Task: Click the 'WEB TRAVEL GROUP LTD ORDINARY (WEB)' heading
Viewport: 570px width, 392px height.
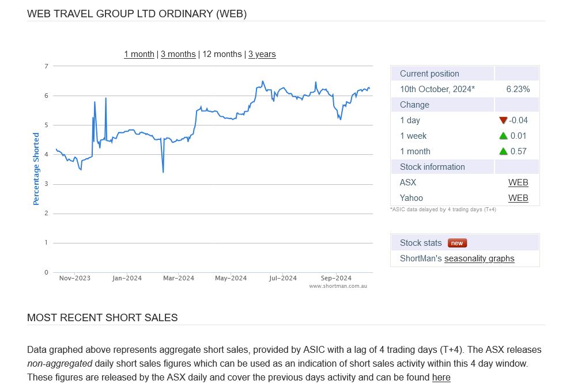Action: [137, 14]
